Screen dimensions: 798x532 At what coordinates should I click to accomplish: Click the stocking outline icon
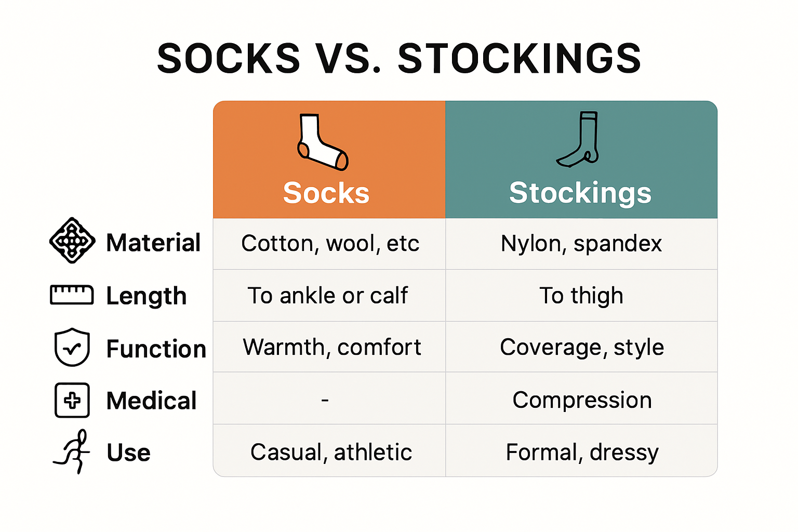coord(579,139)
